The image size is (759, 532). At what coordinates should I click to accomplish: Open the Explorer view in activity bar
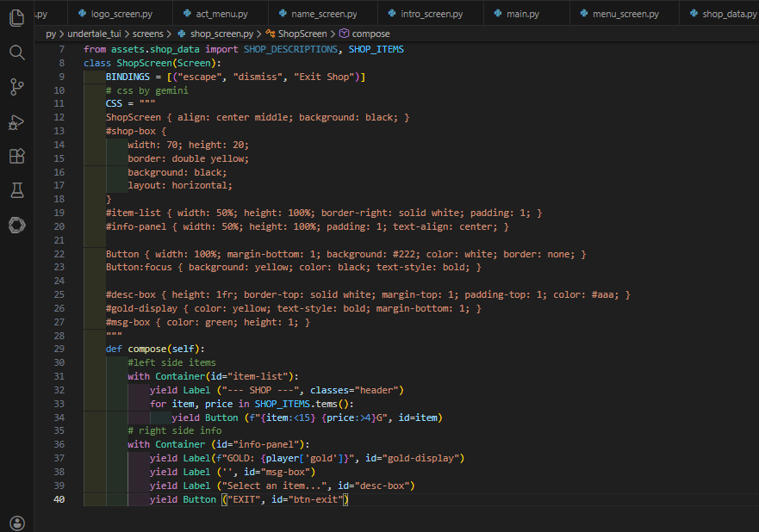(x=16, y=18)
